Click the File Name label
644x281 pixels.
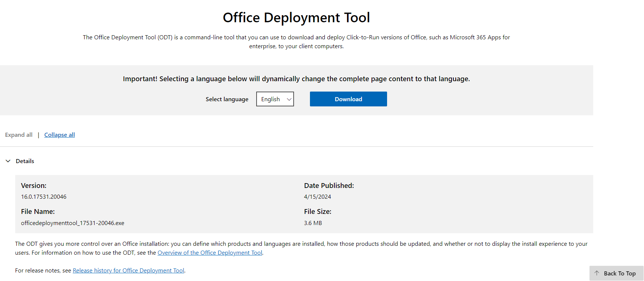tap(38, 212)
